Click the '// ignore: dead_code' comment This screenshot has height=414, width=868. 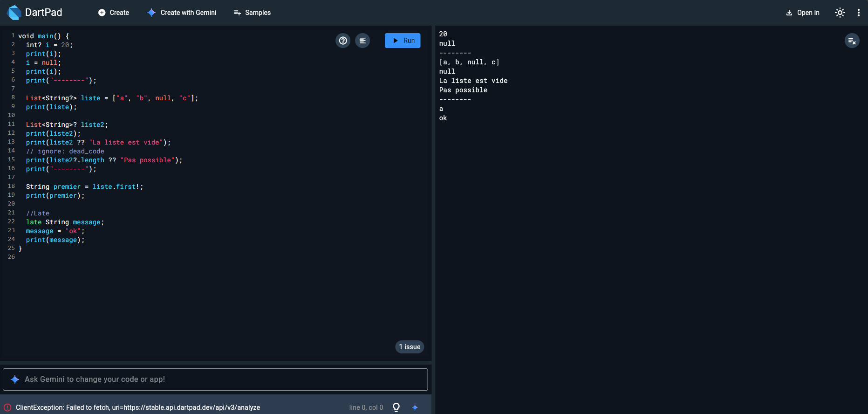click(65, 151)
